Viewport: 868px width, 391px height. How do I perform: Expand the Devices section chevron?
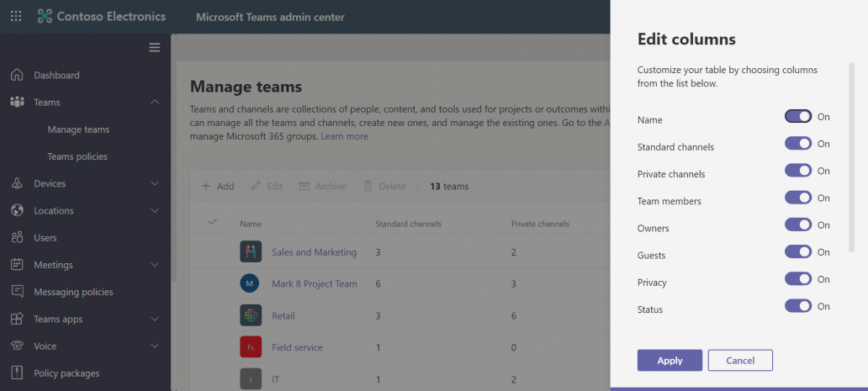click(155, 183)
